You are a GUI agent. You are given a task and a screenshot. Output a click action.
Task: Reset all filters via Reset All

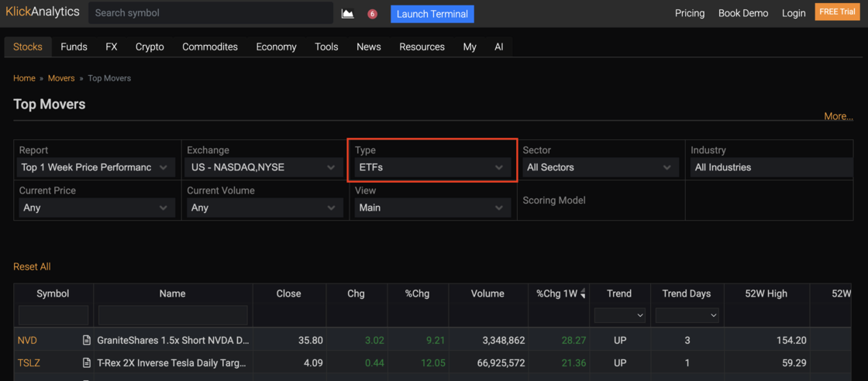point(32,266)
